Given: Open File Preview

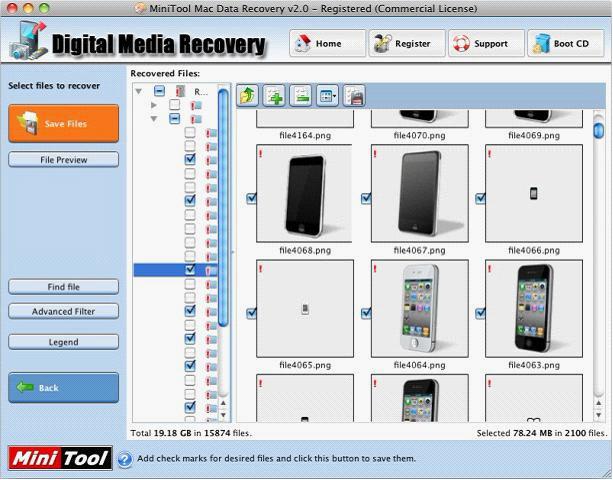Looking at the screenshot, I should coord(63,159).
